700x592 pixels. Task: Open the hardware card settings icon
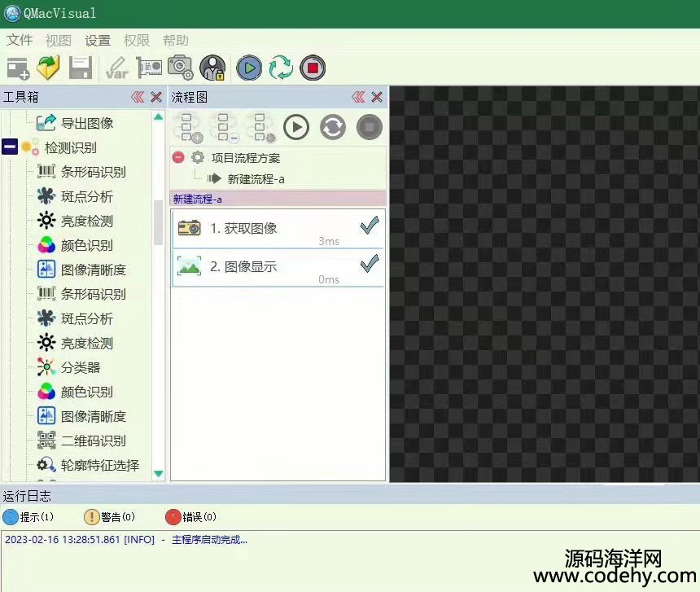[149, 68]
